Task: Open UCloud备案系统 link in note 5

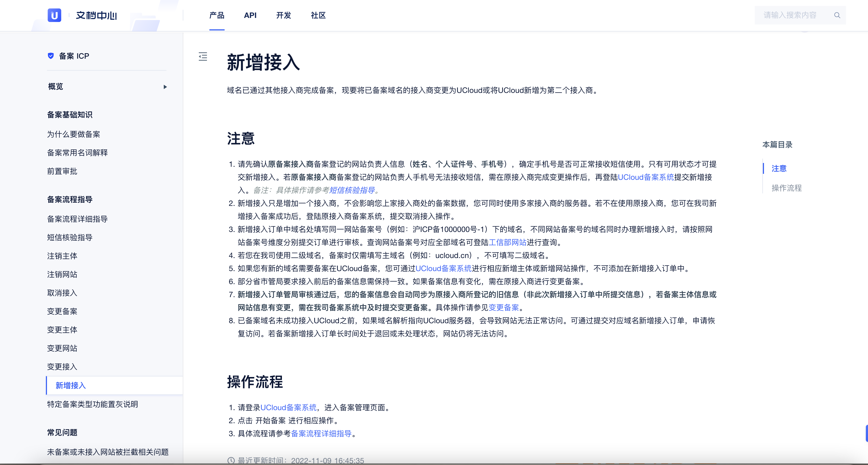Action: point(444,269)
